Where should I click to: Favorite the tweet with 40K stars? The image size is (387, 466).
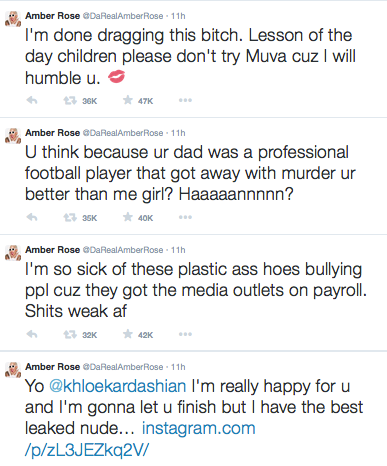(x=128, y=217)
